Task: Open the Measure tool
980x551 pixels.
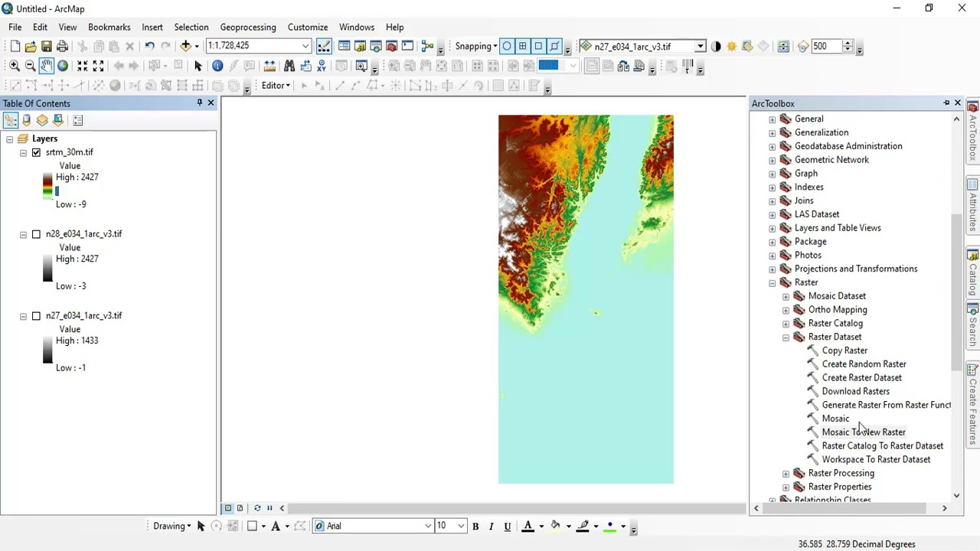Action: [x=269, y=66]
